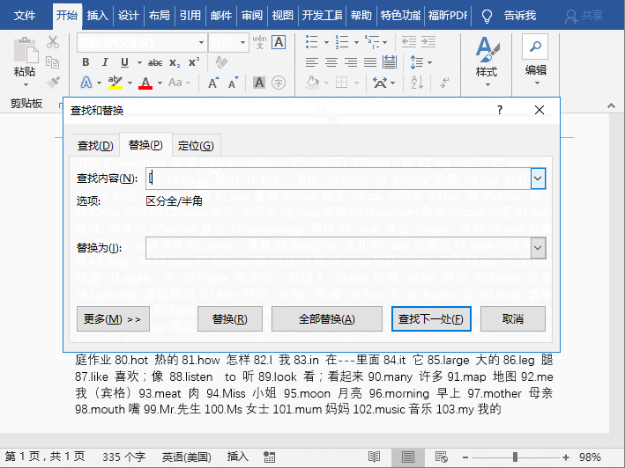Click the underline U icon
625x468 pixels.
125,62
